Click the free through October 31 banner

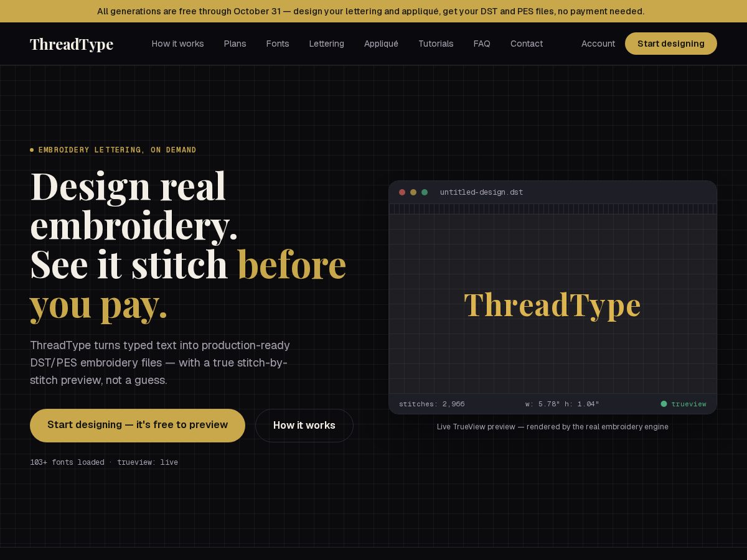[374, 11]
